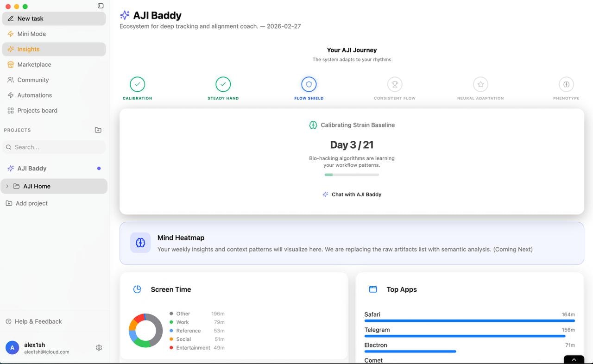This screenshot has width=593, height=364.
Task: Click the "Day 3 / 21" text
Action: pyautogui.click(x=352, y=145)
